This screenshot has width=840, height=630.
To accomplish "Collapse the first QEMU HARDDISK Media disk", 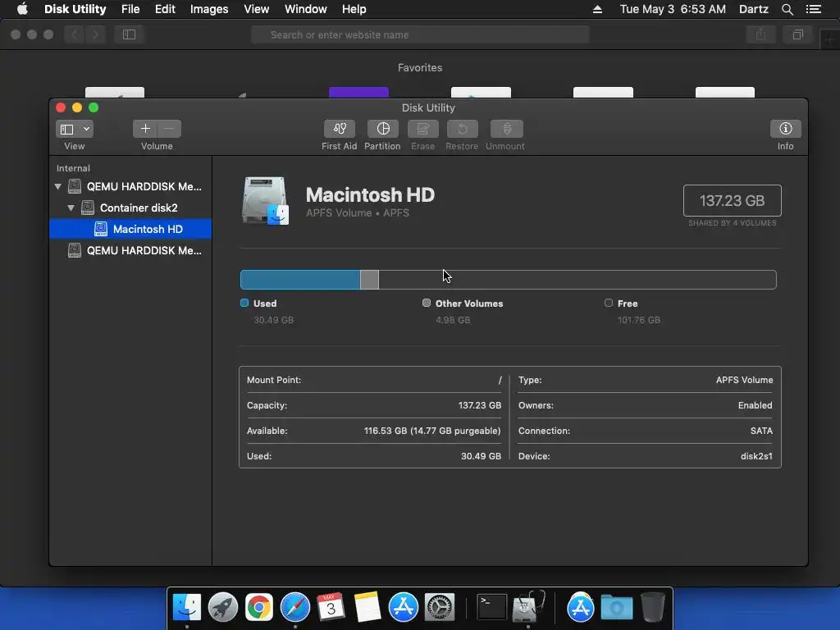I will [x=58, y=186].
